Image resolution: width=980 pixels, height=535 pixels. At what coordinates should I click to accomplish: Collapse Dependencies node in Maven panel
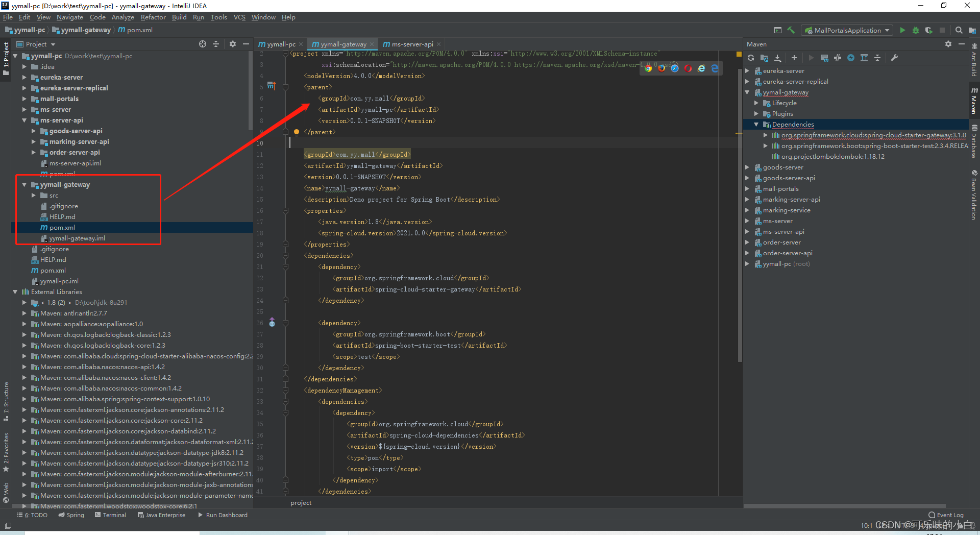click(x=756, y=125)
